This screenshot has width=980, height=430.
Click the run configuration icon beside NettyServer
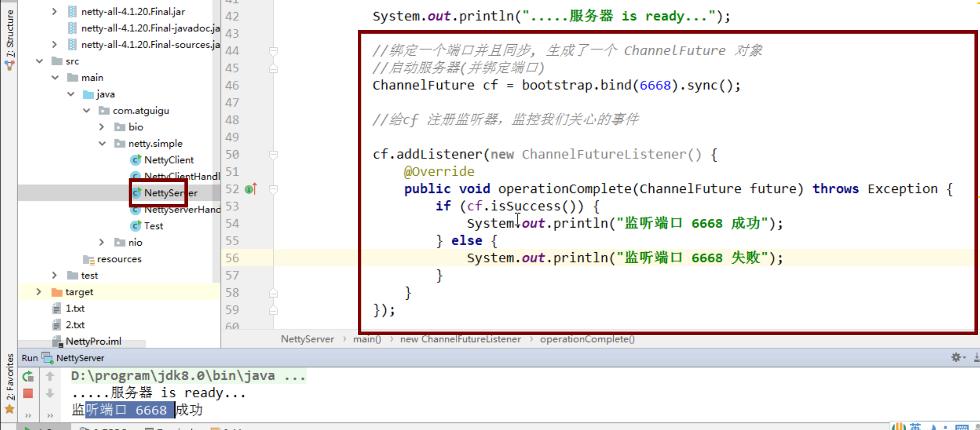click(47, 358)
